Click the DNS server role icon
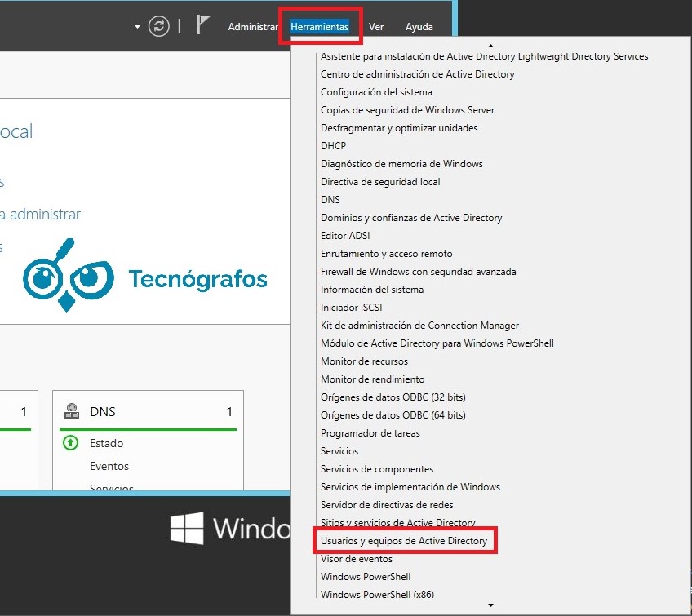Viewport: 692px width, 616px height. pyautogui.click(x=71, y=412)
